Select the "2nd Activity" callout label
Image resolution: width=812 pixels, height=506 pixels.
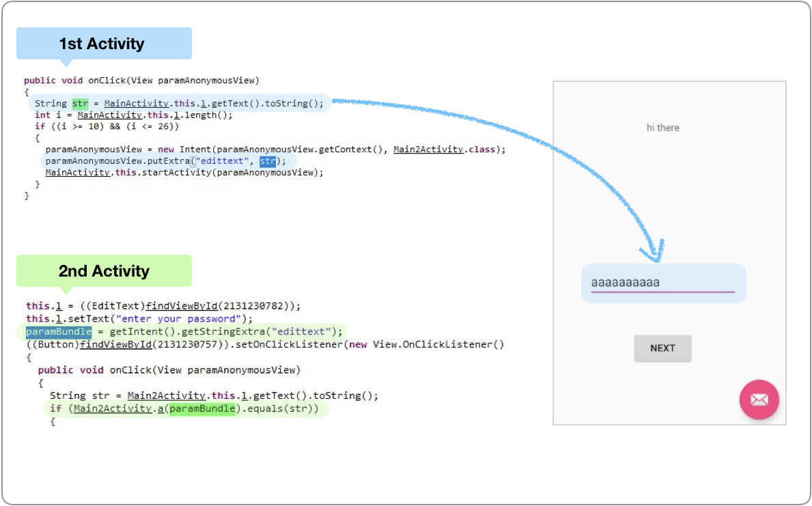[x=103, y=271]
